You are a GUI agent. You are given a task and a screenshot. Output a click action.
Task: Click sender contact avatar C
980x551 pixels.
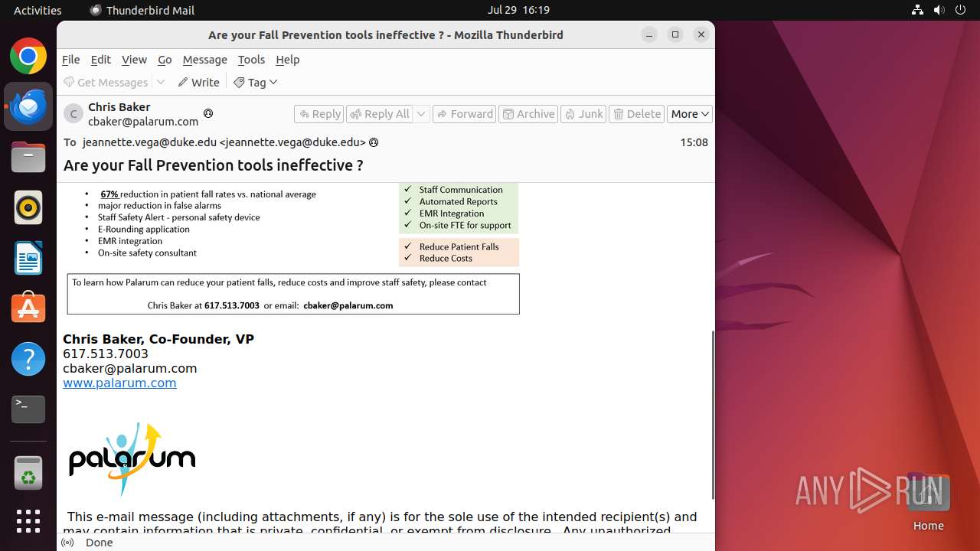tap(73, 114)
